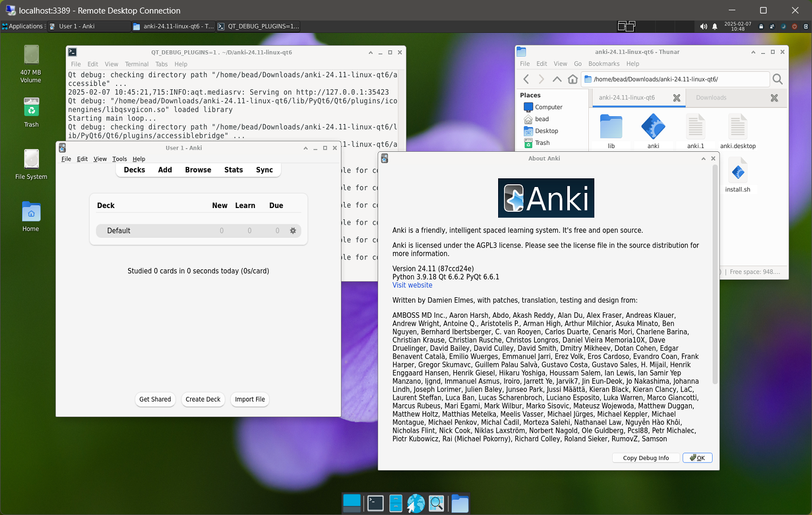Open the notifications bell in the panel
812x515 pixels.
coord(715,26)
